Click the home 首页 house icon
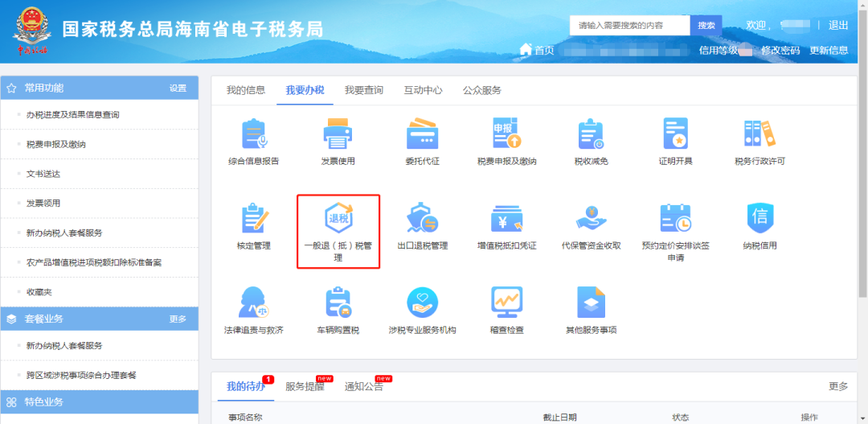The height and width of the screenshot is (424, 868). (526, 50)
